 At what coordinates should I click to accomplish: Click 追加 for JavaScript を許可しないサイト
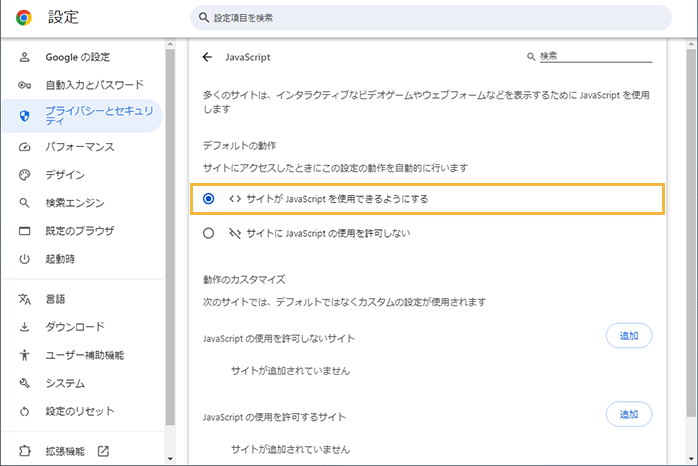(629, 336)
